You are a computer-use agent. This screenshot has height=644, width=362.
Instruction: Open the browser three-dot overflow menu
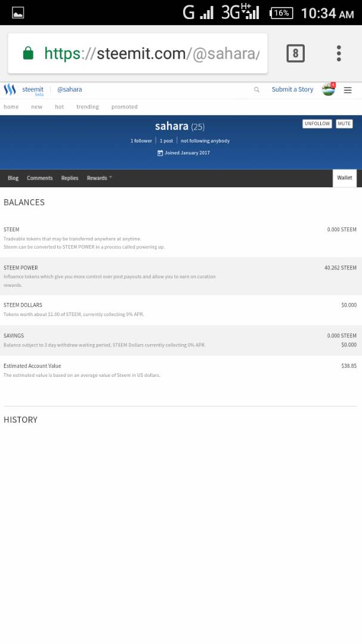point(339,54)
